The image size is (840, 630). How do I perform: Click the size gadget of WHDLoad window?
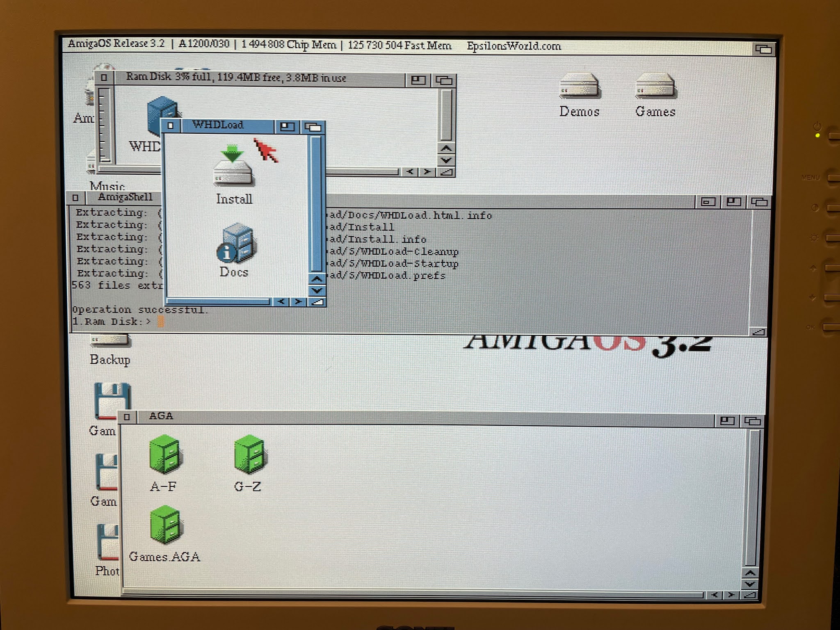pos(317,302)
